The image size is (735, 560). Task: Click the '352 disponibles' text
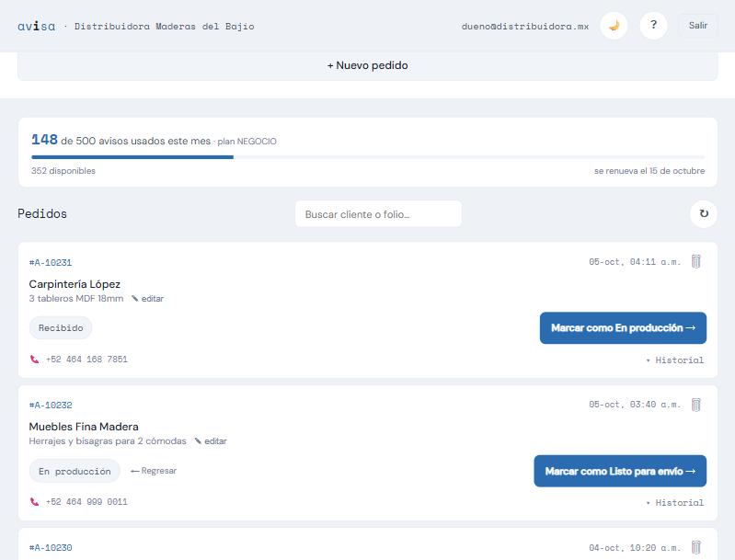63,171
